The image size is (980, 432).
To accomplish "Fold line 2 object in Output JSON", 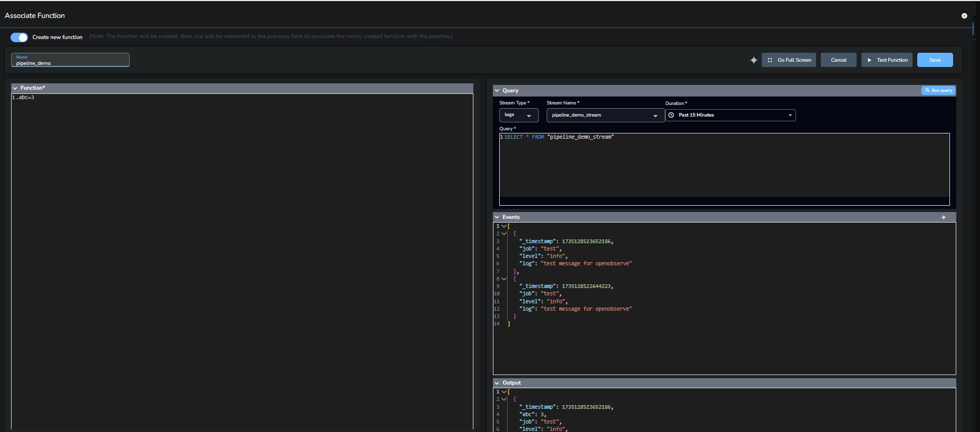I will (504, 399).
